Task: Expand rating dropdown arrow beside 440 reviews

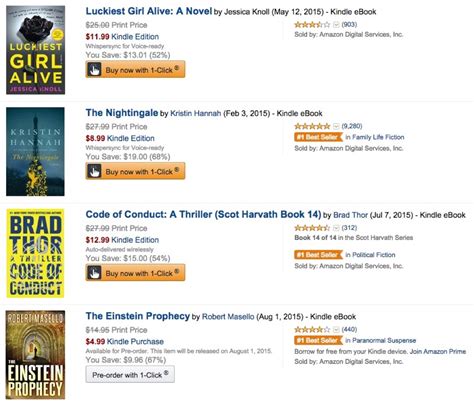Action: (336, 330)
